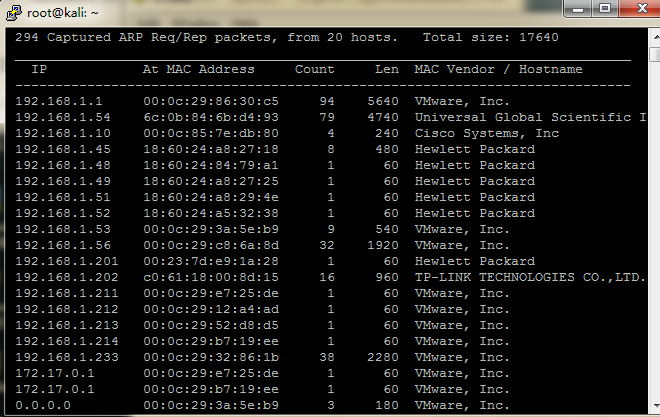Click the MAC Vendor / Hostname header

(x=498, y=69)
